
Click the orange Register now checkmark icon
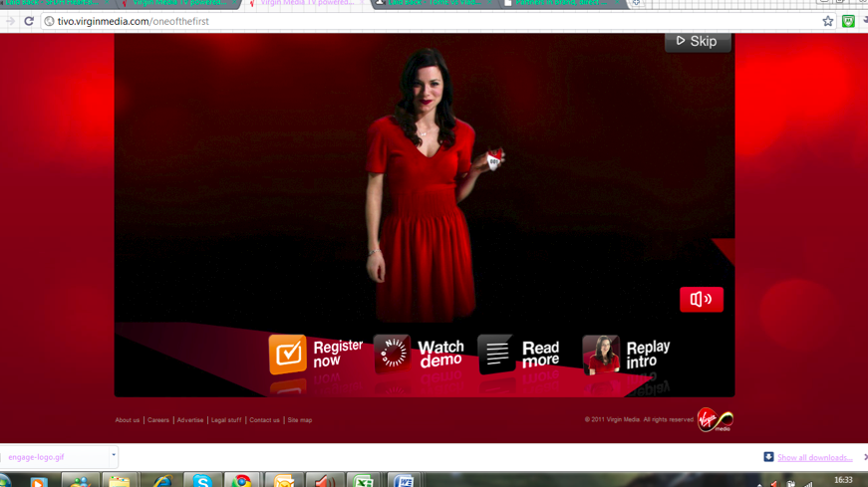pos(288,355)
